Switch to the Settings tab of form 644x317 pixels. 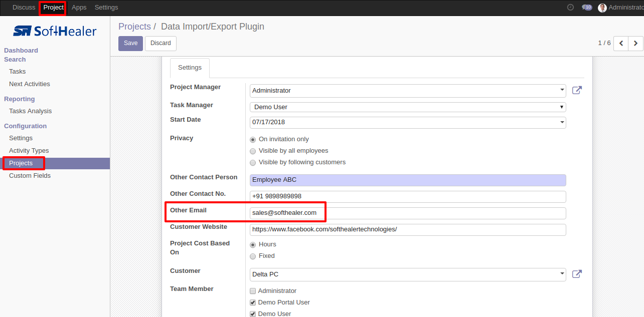190,68
